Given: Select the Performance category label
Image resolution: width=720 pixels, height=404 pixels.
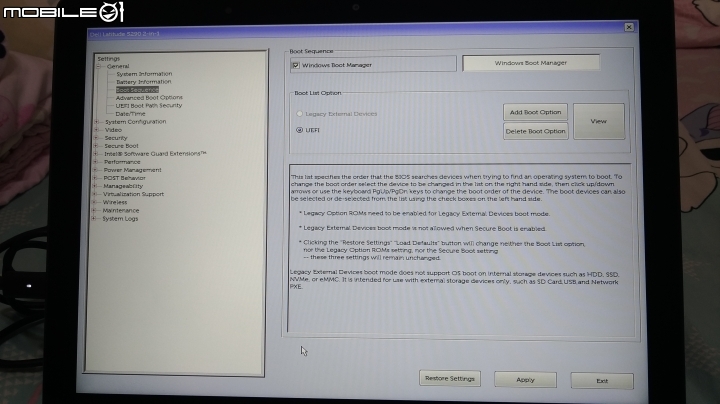Looking at the screenshot, I should 122,162.
